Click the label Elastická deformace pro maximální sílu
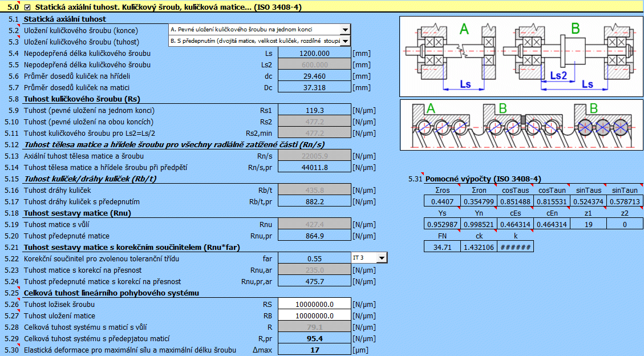The height and width of the screenshot is (356, 644). tap(130, 350)
